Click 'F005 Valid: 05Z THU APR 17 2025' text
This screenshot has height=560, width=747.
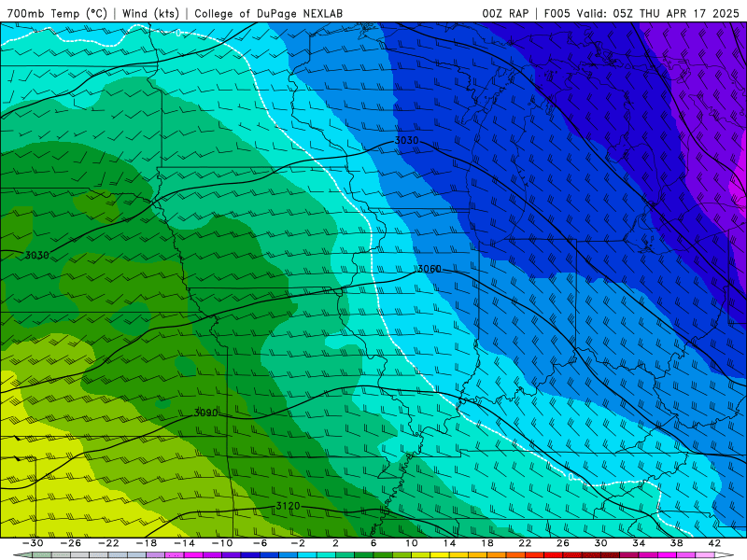[641, 13]
